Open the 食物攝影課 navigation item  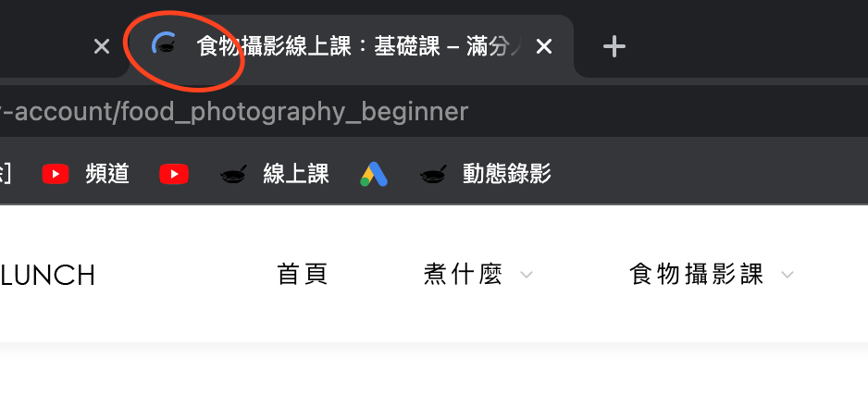pos(697,275)
